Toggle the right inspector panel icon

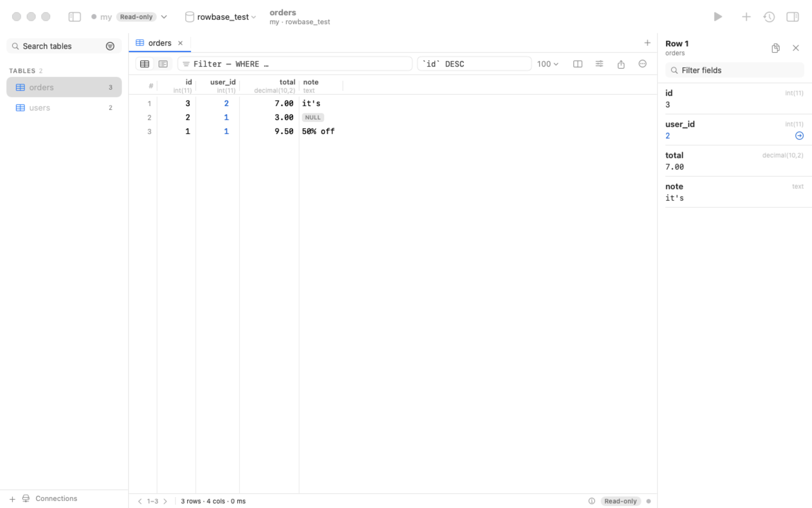click(x=792, y=17)
